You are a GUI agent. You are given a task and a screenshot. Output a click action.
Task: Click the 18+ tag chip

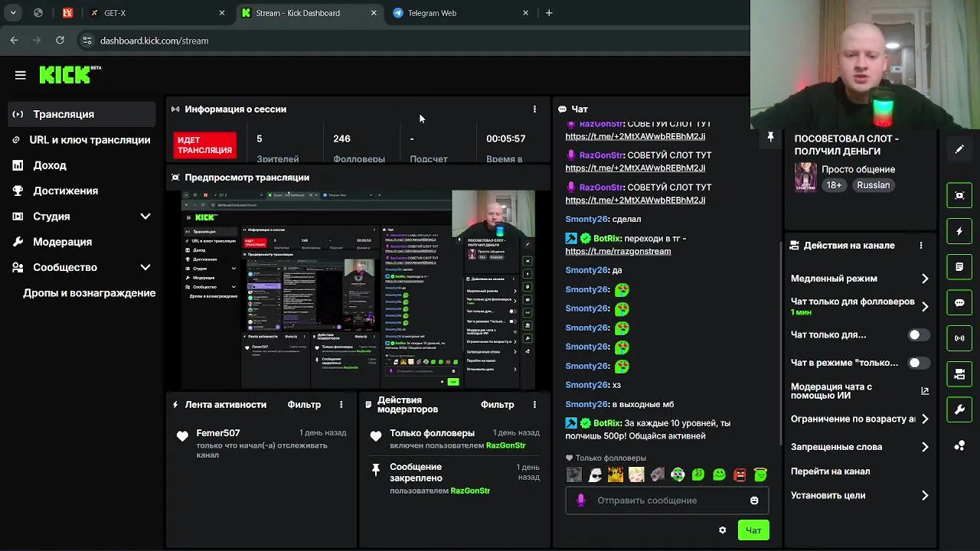point(833,185)
